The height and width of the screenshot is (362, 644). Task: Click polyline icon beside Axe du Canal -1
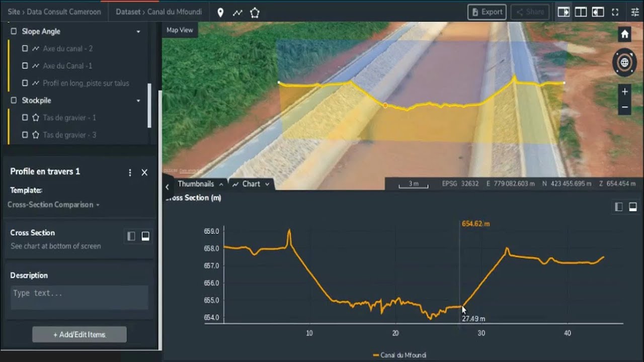[36, 66]
